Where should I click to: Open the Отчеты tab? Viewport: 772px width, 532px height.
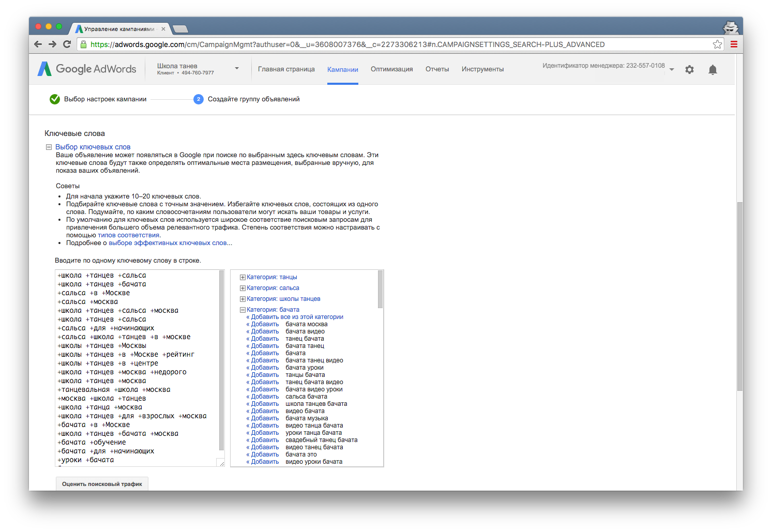[x=437, y=69]
